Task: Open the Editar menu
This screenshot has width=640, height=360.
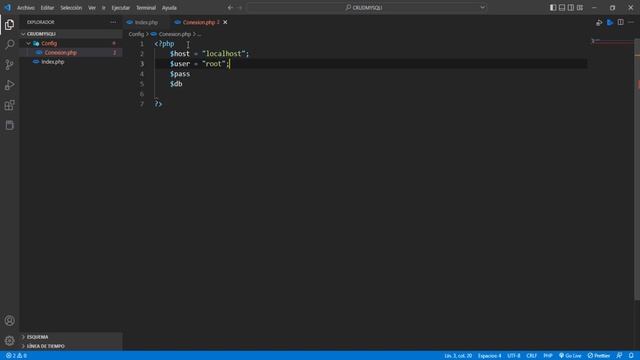Action: pyautogui.click(x=47, y=7)
